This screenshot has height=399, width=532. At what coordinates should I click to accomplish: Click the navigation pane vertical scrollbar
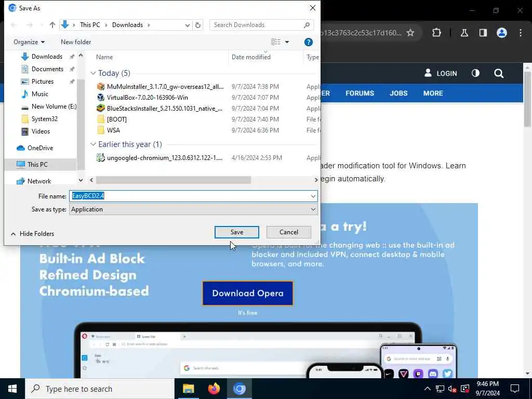(81, 124)
